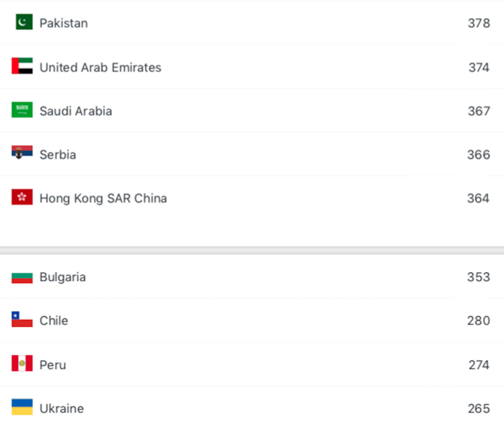
Task: Select the Ukraine flag icon
Action: (x=21, y=407)
